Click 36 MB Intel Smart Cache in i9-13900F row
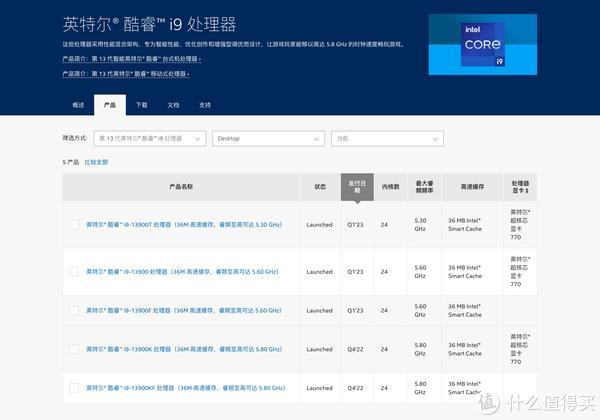Viewport: 600px width, 420px height. [465, 310]
